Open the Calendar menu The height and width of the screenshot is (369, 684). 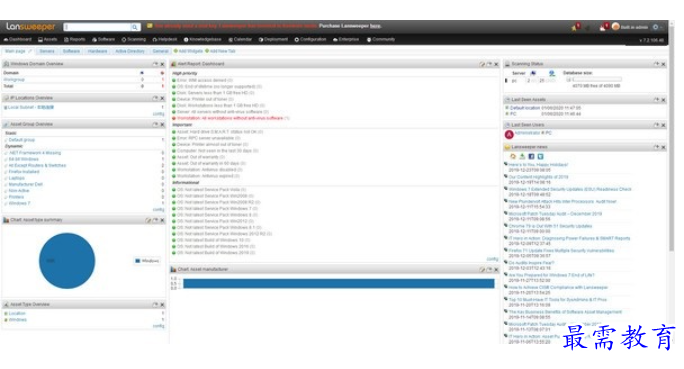tap(240, 39)
